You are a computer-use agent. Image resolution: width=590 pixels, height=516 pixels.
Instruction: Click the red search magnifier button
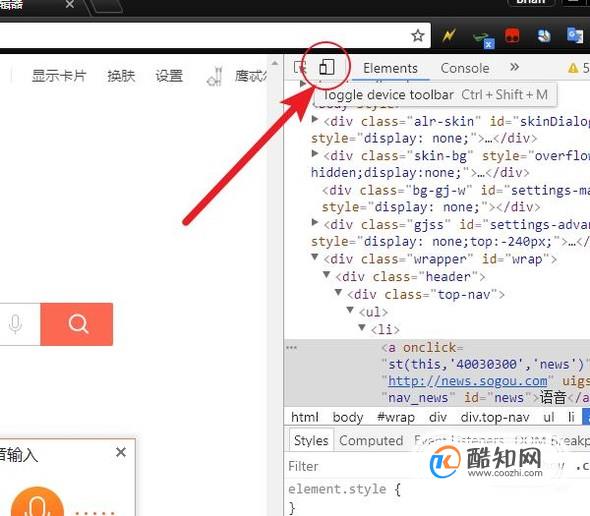coord(77,324)
